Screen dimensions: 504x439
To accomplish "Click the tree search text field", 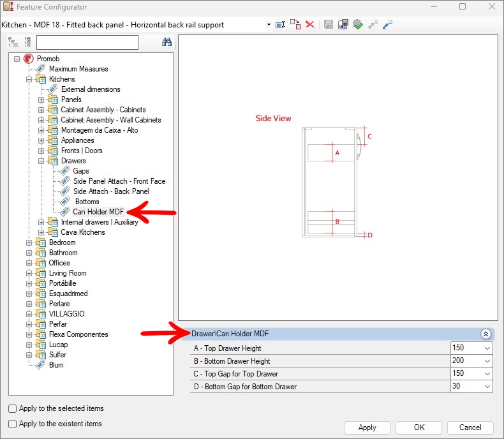I will click(x=87, y=42).
